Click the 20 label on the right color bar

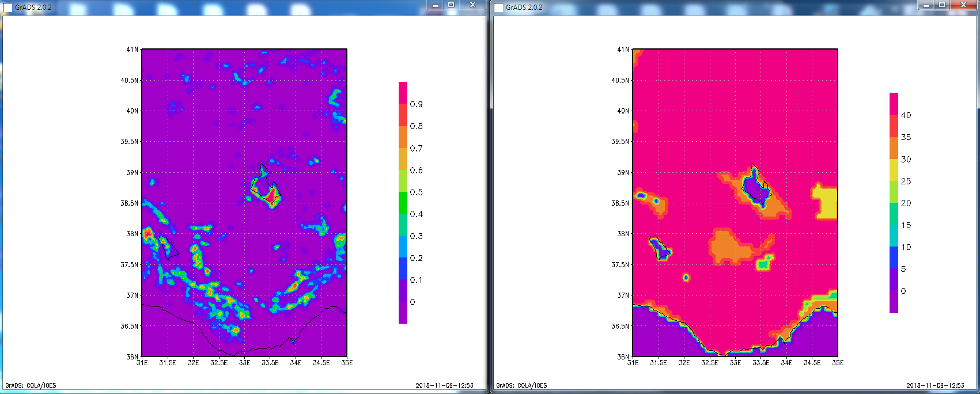point(906,203)
